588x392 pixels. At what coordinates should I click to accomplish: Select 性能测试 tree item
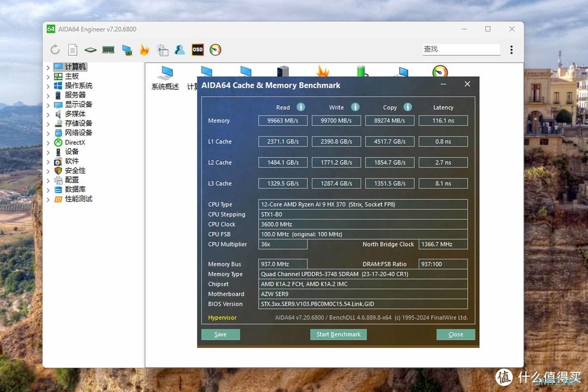pos(78,199)
